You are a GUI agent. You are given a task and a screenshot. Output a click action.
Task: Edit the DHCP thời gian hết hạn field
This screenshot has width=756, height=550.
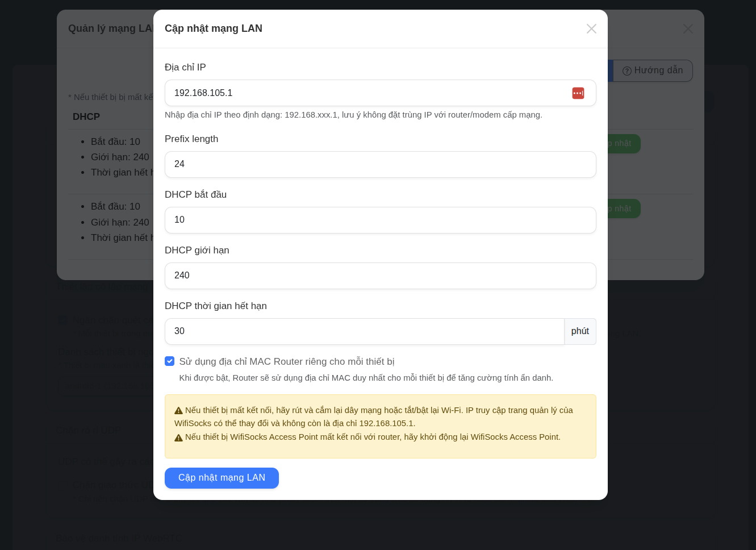pos(364,331)
